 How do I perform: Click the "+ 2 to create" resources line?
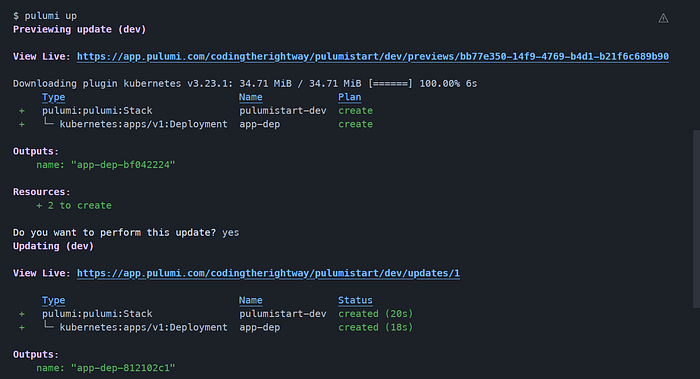74,206
